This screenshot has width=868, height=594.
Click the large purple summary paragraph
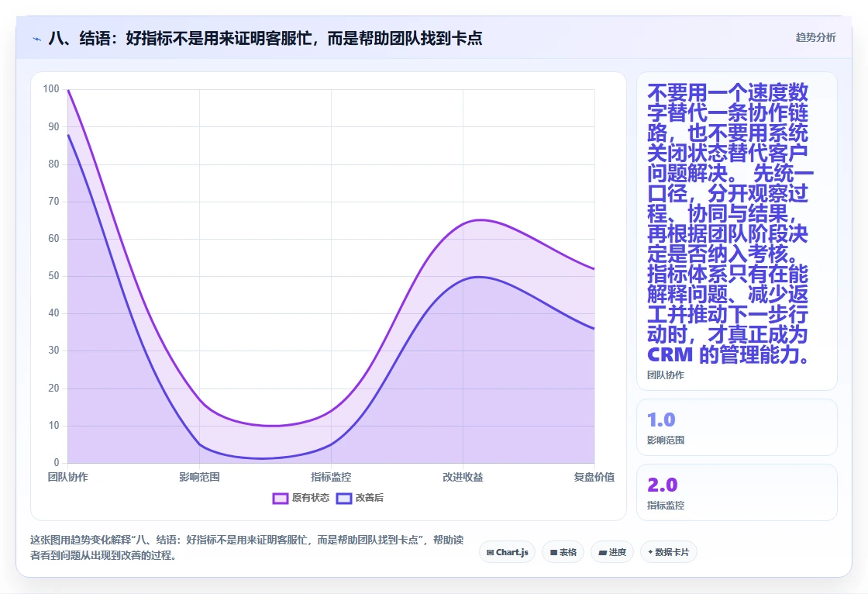[x=729, y=224]
